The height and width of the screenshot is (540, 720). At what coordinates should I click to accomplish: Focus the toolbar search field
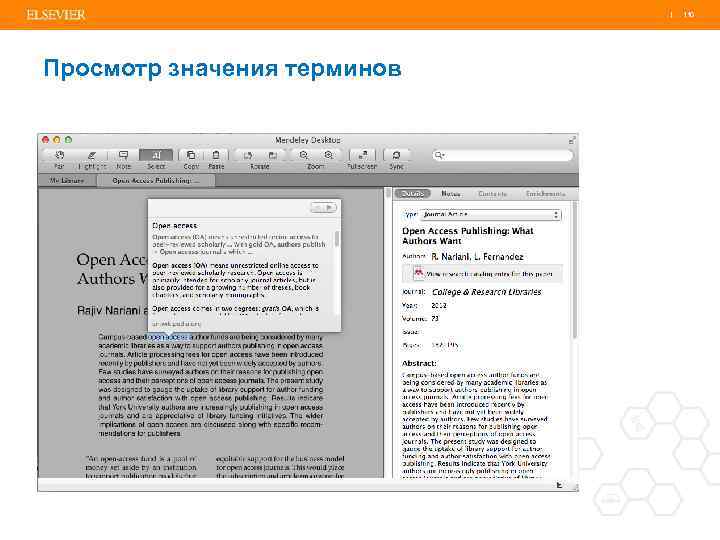click(x=502, y=155)
